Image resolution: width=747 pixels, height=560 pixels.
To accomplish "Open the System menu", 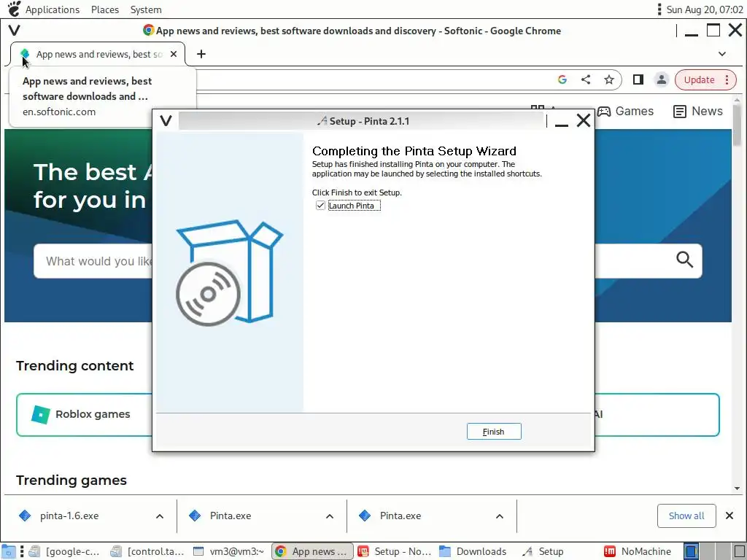I will tap(146, 9).
